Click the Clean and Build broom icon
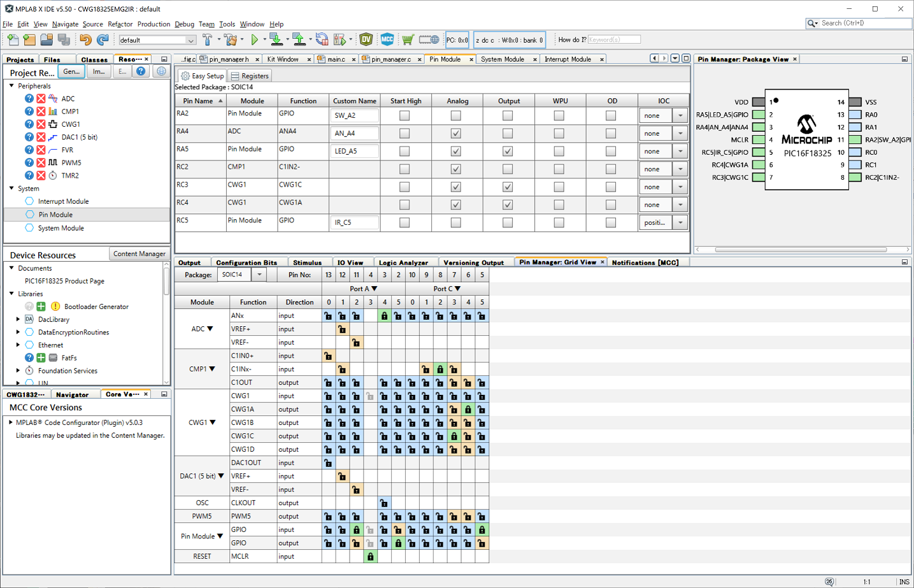The image size is (914, 588). [x=231, y=39]
